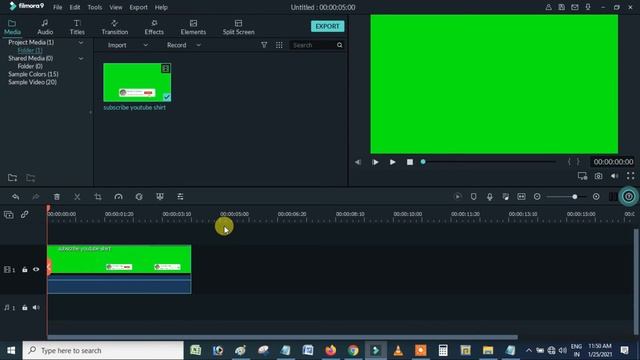Toggle the checkmark on the media thumbnail
The height and width of the screenshot is (360, 640).
coord(167,97)
